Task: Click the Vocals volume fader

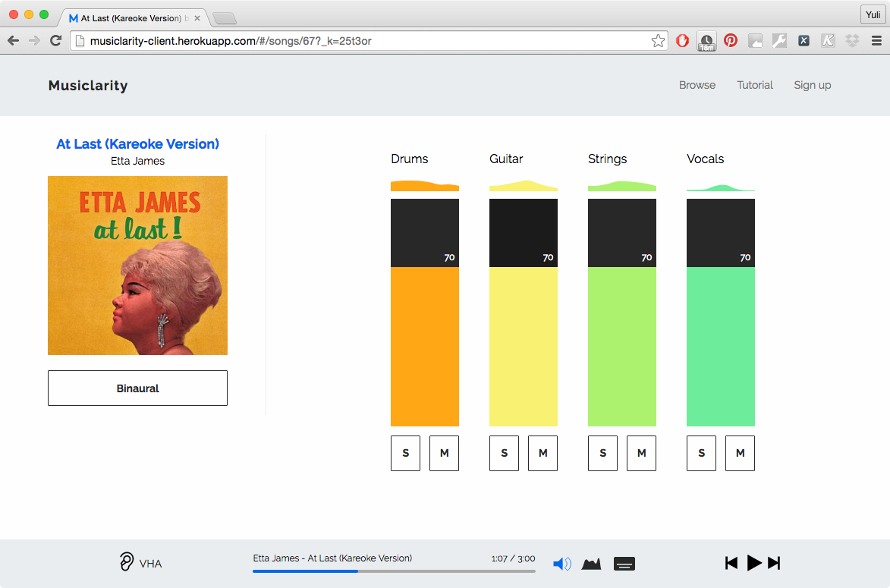Action: tap(721, 312)
